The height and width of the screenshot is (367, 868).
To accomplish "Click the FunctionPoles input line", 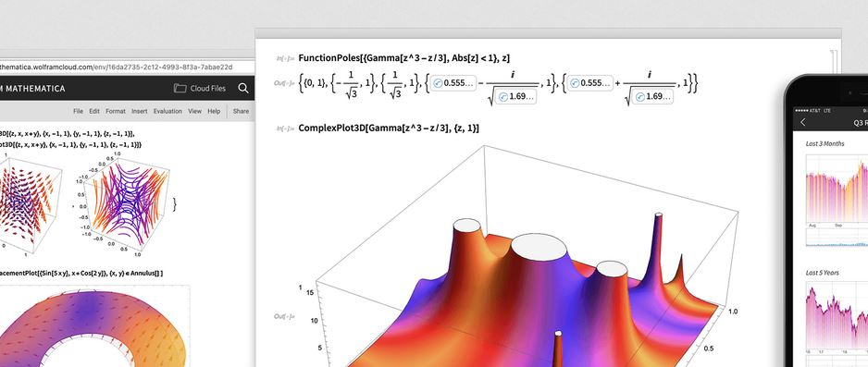I will click(x=404, y=57).
